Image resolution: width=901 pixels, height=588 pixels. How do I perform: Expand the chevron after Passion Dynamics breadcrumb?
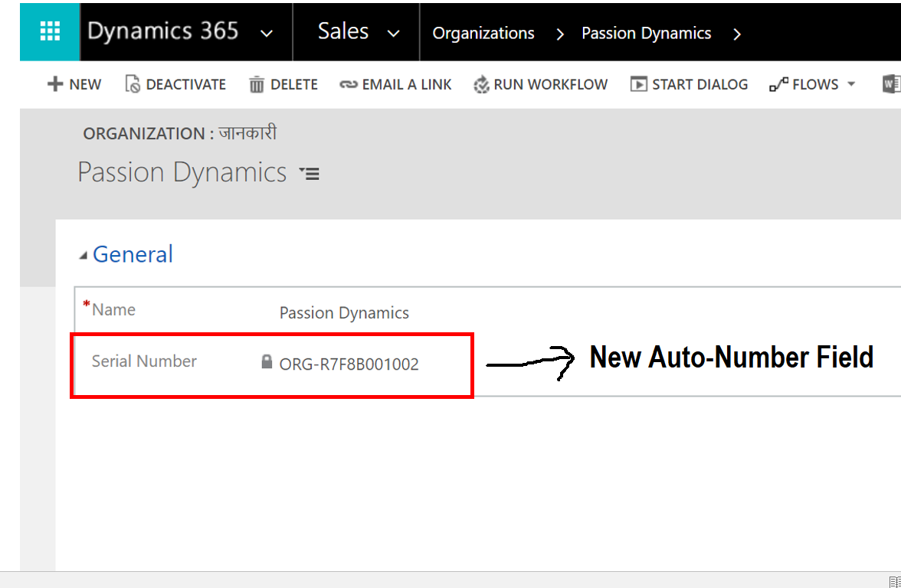pyautogui.click(x=737, y=33)
